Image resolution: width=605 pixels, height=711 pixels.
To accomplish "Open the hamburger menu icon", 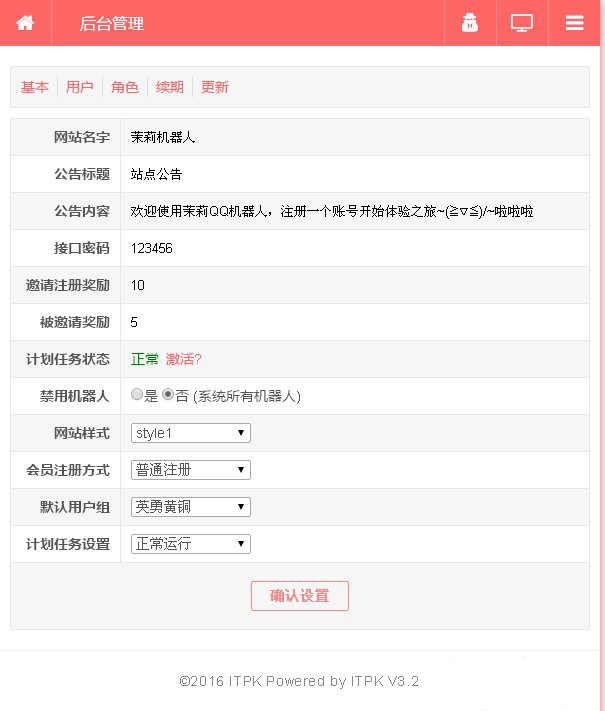I will click(574, 23).
